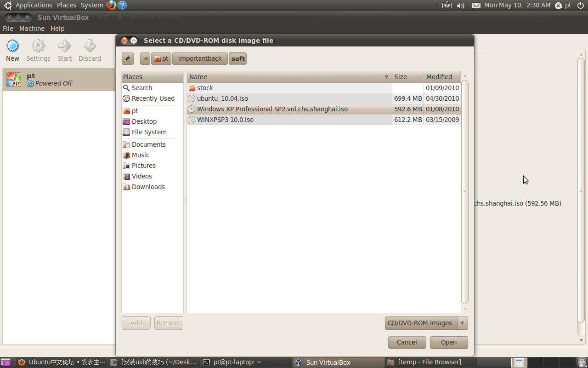Click the back arrow in the path bar
This screenshot has width=588, height=368.
(x=146, y=59)
